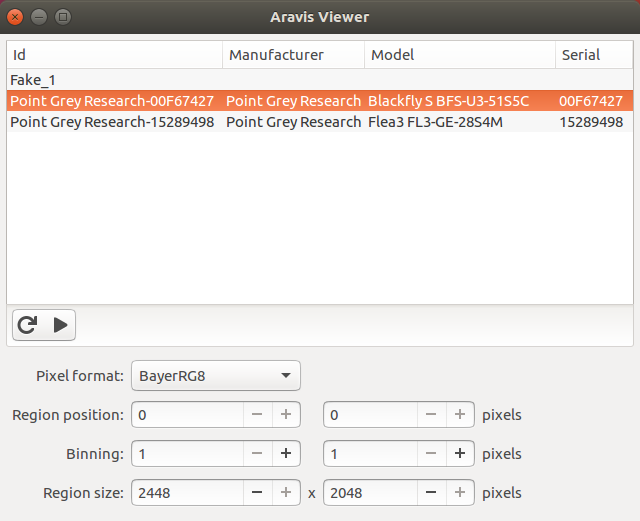Decrease Region size width 2448
This screenshot has width=640, height=521.
click(257, 493)
